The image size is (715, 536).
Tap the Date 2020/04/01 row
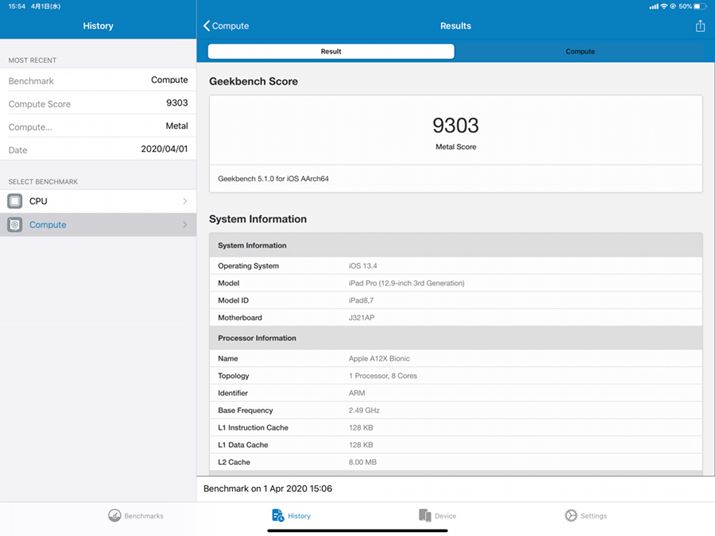click(x=98, y=150)
